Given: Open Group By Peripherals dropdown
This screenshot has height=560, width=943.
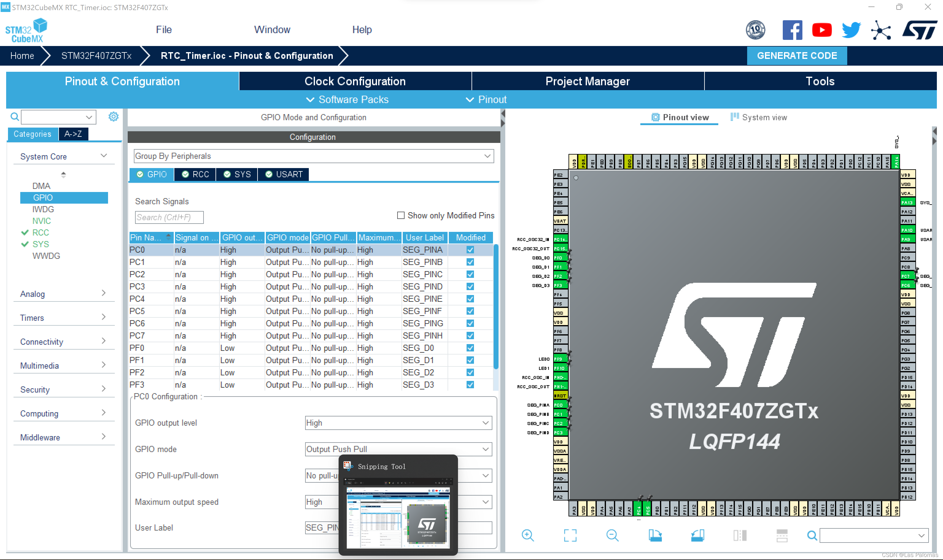Looking at the screenshot, I should click(313, 156).
